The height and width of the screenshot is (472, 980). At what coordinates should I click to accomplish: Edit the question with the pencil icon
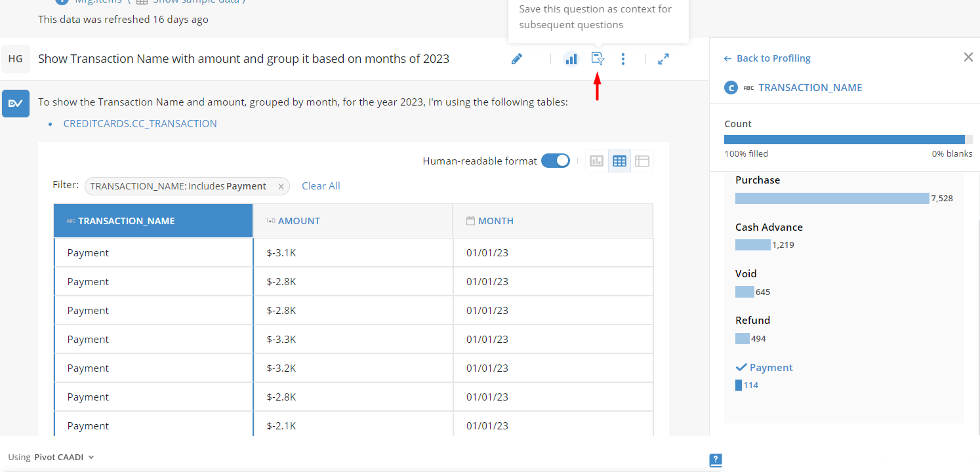pos(517,59)
